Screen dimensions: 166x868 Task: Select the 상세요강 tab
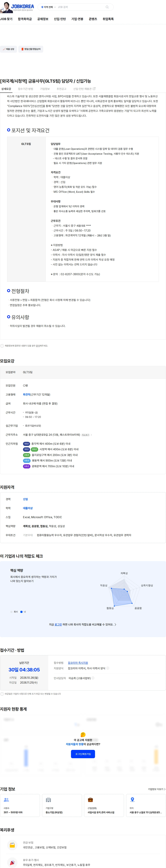tap(6, 89)
